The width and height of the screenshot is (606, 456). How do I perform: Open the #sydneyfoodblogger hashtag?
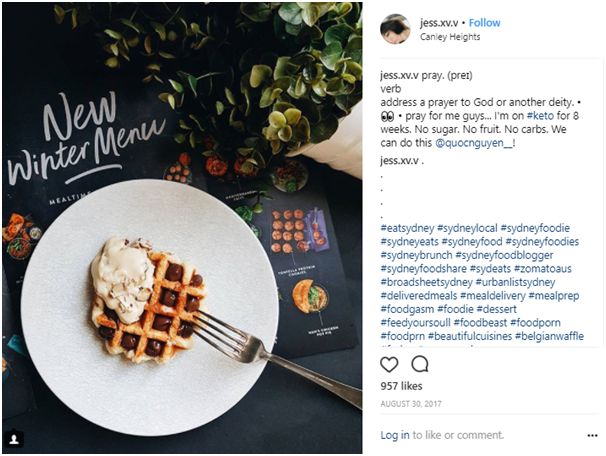[x=504, y=255]
